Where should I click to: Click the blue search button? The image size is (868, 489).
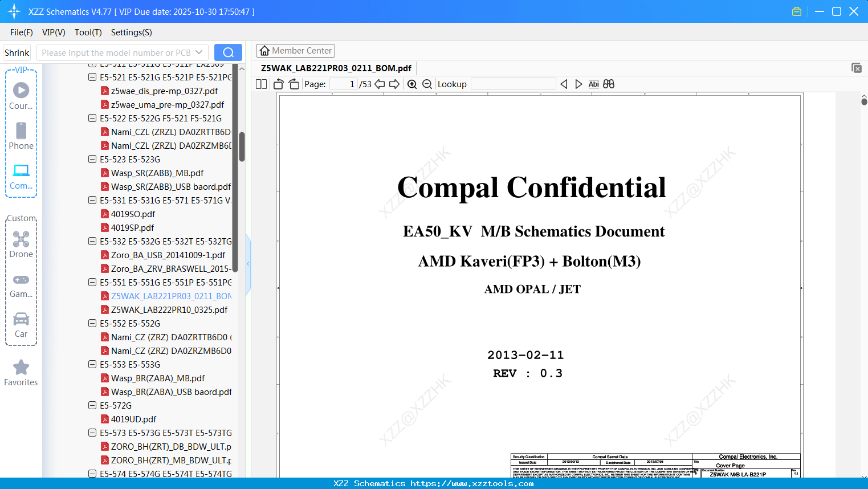tap(228, 52)
